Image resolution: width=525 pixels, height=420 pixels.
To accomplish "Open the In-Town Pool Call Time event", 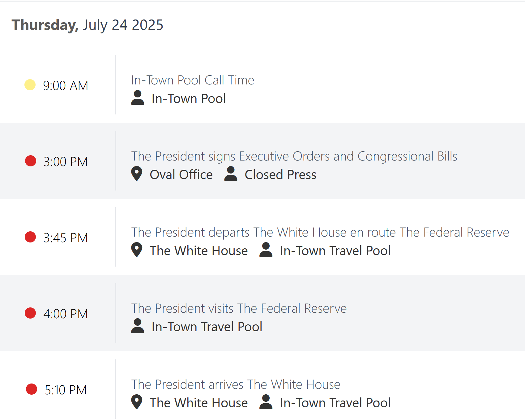I will 193,80.
